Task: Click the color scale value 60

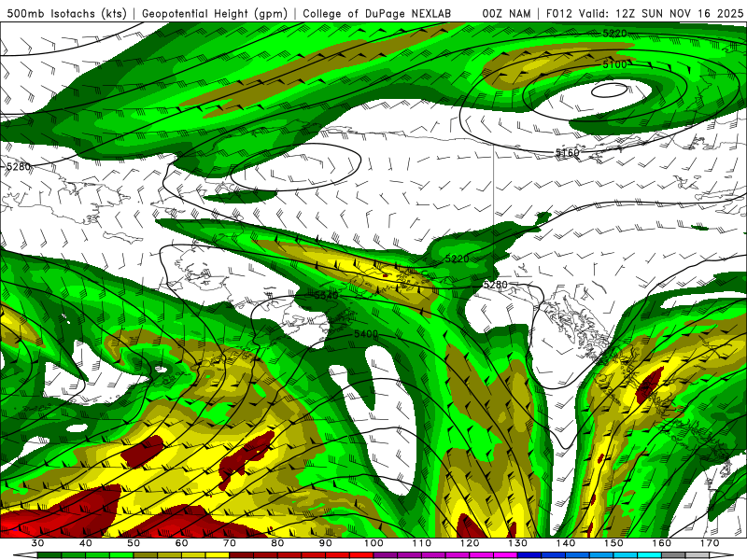Action: (x=181, y=543)
